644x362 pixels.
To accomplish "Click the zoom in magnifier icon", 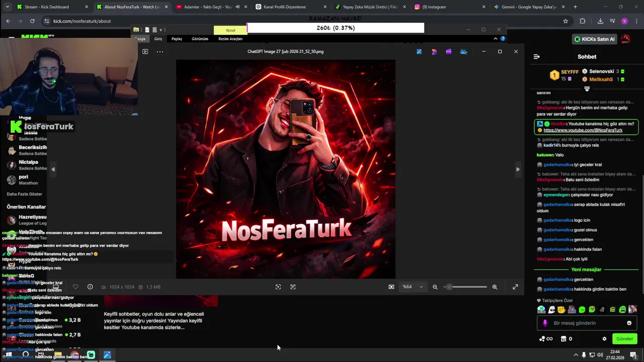I will coord(495,287).
